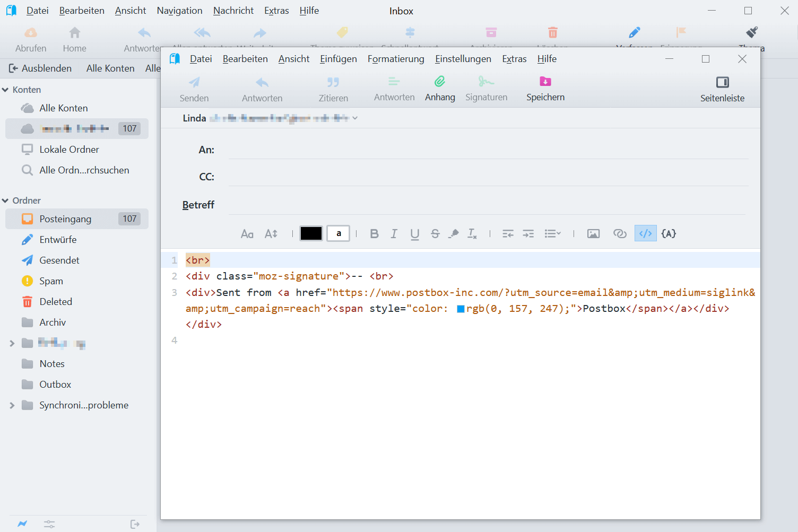Click the insert link icon
This screenshot has height=532, width=798.
point(620,234)
